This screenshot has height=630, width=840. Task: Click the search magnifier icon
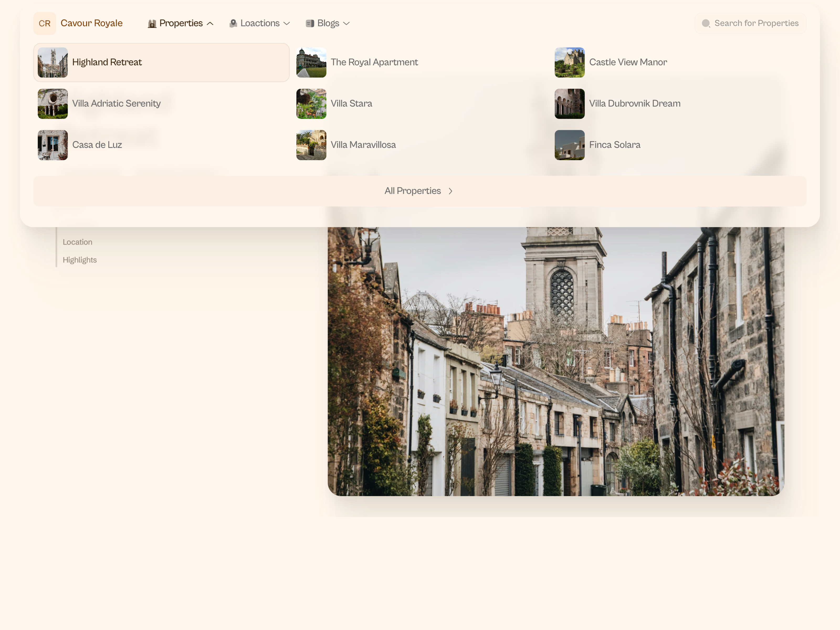click(706, 24)
